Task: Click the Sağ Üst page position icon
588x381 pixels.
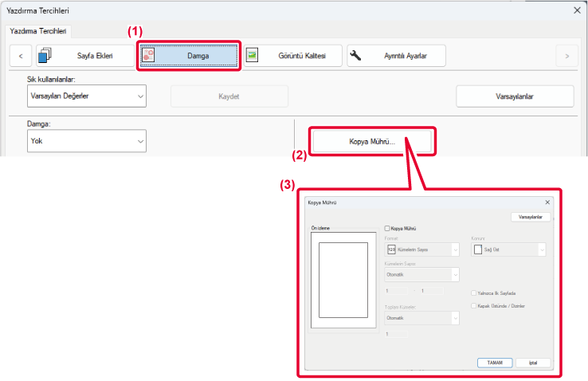Action: pyautogui.click(x=478, y=249)
